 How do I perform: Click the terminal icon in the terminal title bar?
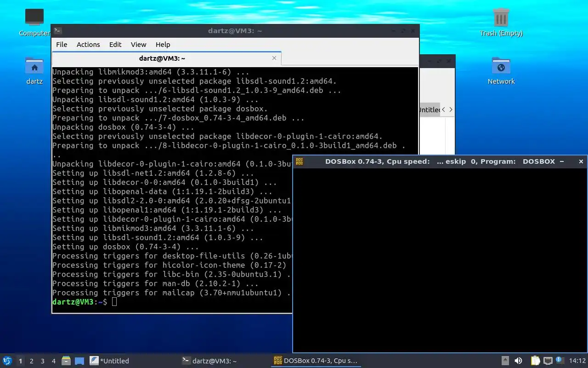[x=57, y=31]
